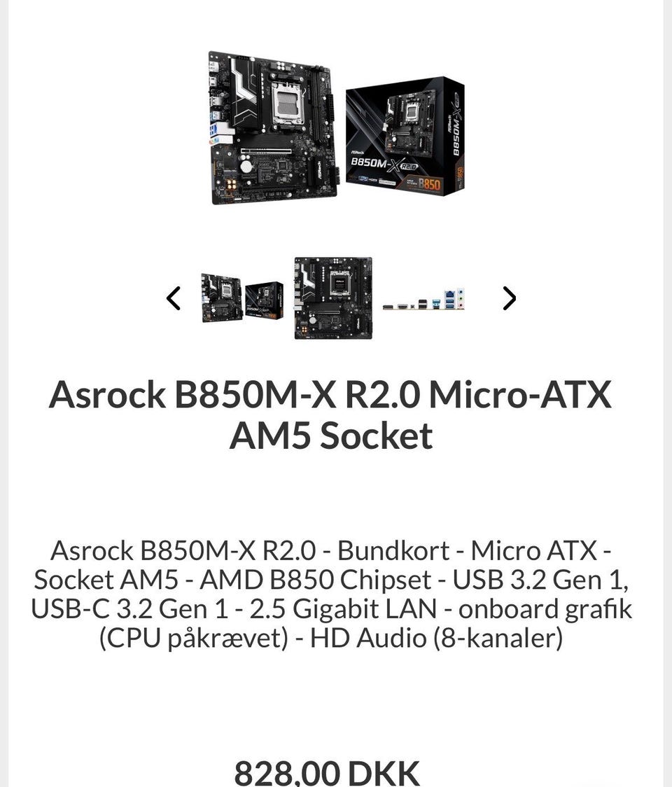Screen dimensions: 672x787
Task: Click the Ethernet port in I/O thumbnail
Action: coord(449,293)
